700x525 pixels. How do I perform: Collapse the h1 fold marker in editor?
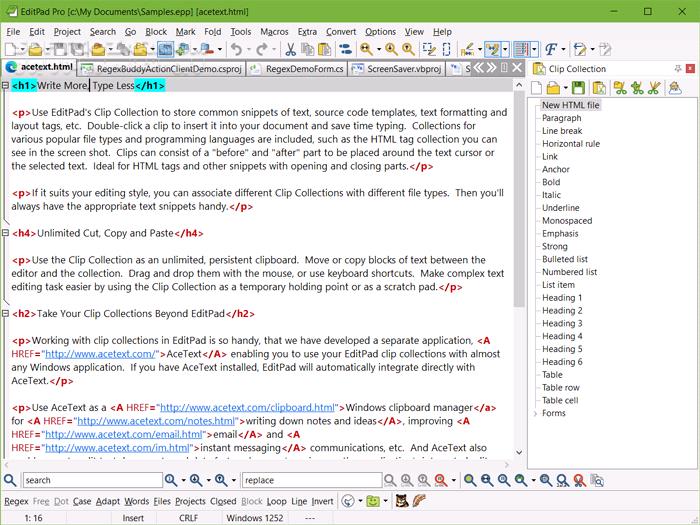pos(5,86)
